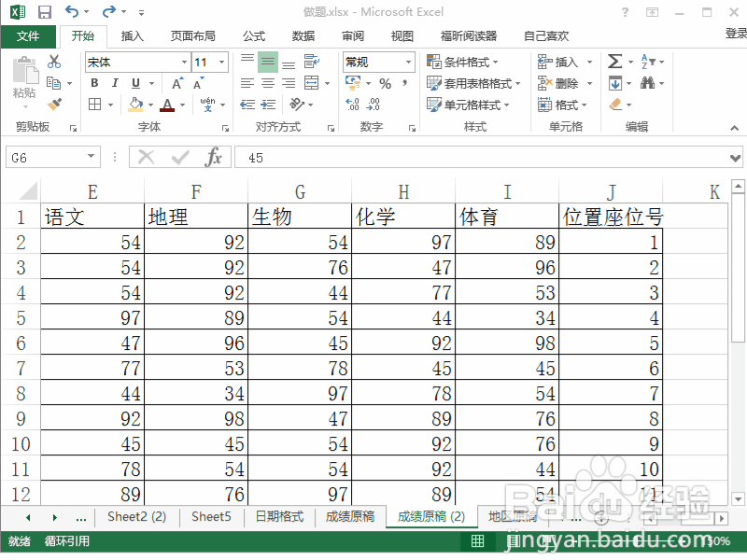Viewport: 747px width, 560px height.
Task: Open the font color dropdown arrow
Action: pyautogui.click(x=180, y=105)
